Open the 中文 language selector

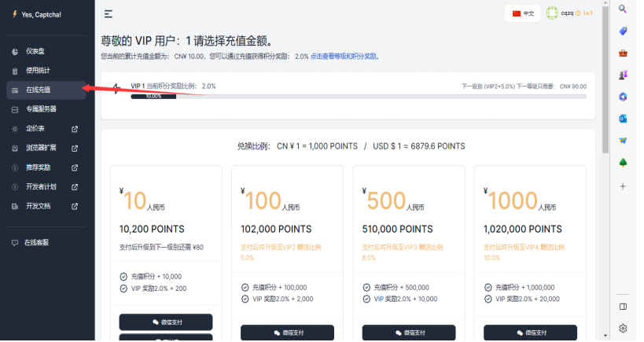522,13
